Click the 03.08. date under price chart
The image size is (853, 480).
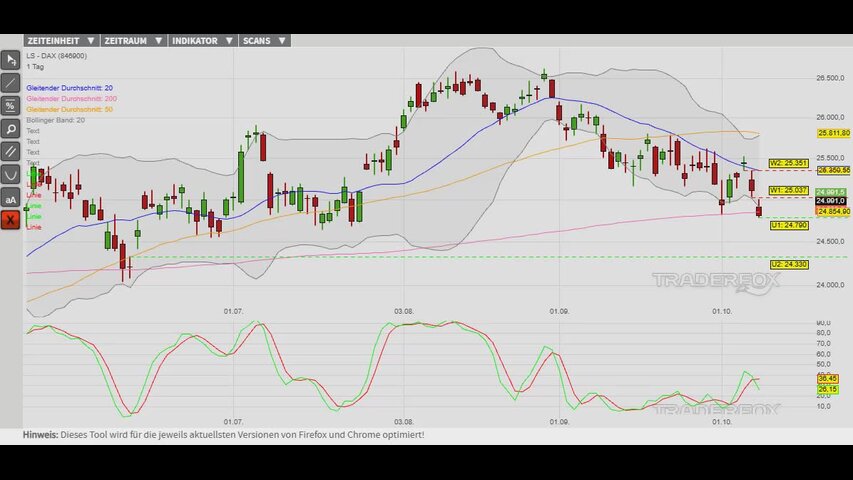(x=404, y=311)
